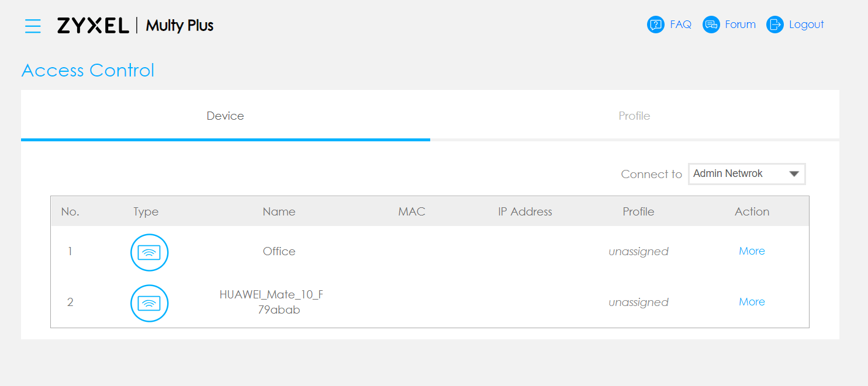Click the FAQ question mark icon

tap(656, 25)
